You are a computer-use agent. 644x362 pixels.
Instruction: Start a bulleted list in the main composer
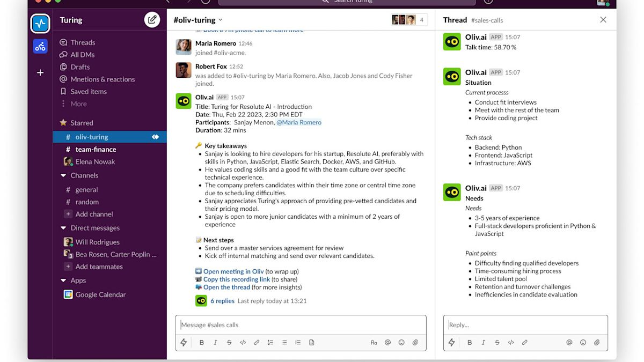click(x=284, y=342)
